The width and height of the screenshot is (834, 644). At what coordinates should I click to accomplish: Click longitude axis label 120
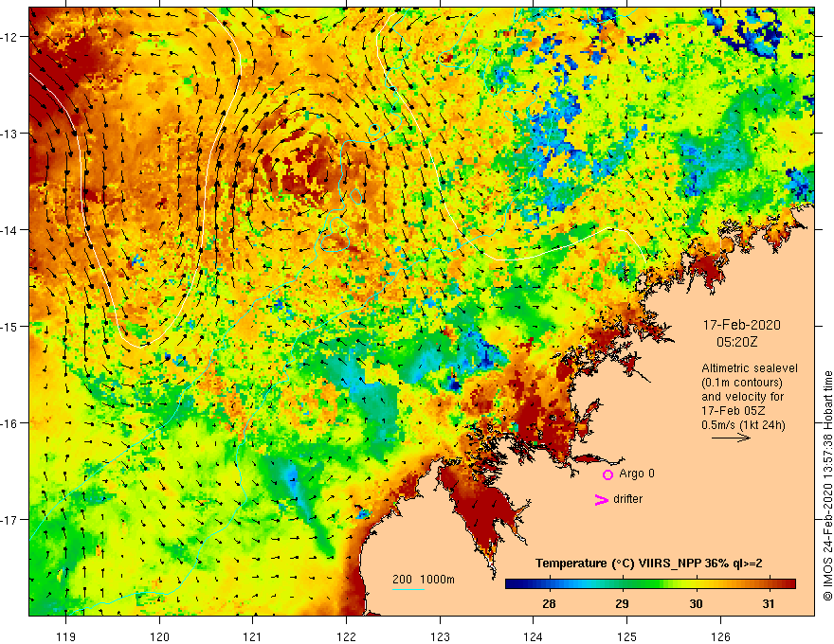(x=159, y=636)
